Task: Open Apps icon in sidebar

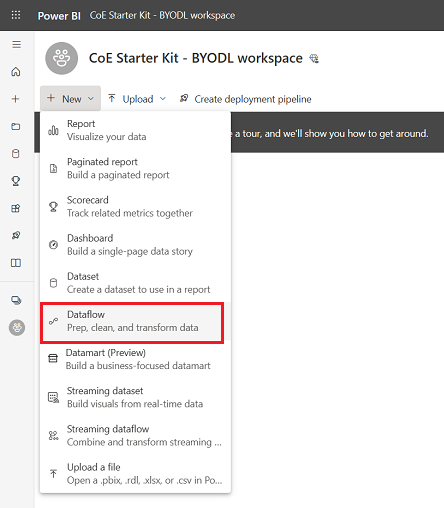Action: point(16,208)
